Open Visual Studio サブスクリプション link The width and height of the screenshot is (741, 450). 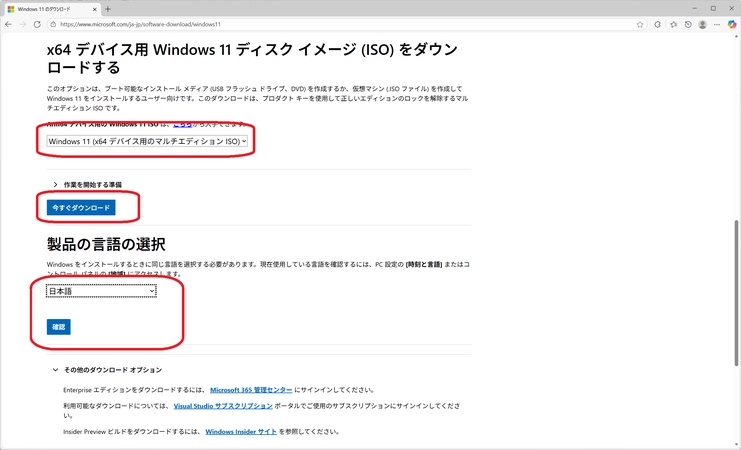click(223, 406)
